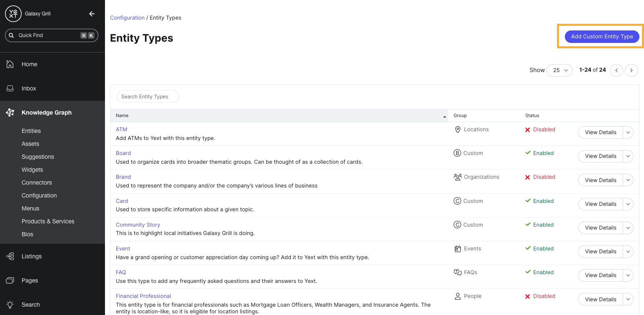The width and height of the screenshot is (644, 315).
Task: Open the Show 25 rows dropdown
Action: point(560,70)
